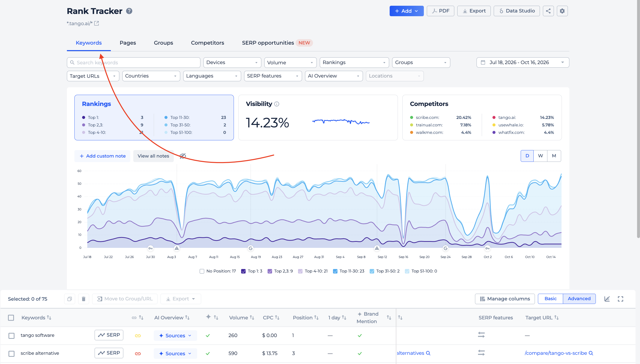Click search icon next to /compare/tango-vs-scribe
The height and width of the screenshot is (364, 640).
(x=591, y=353)
